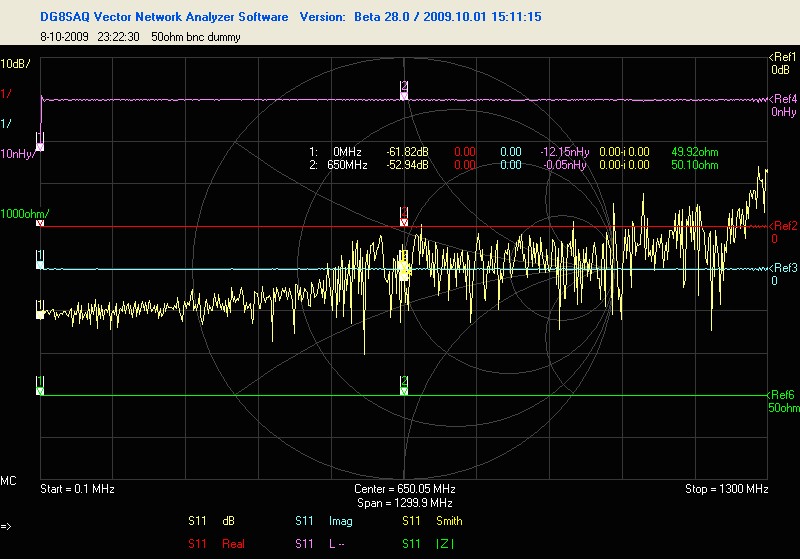Viewport: 800px width, 559px height.
Task: Select marker 1 on the green |Z| trace
Action: [40, 386]
